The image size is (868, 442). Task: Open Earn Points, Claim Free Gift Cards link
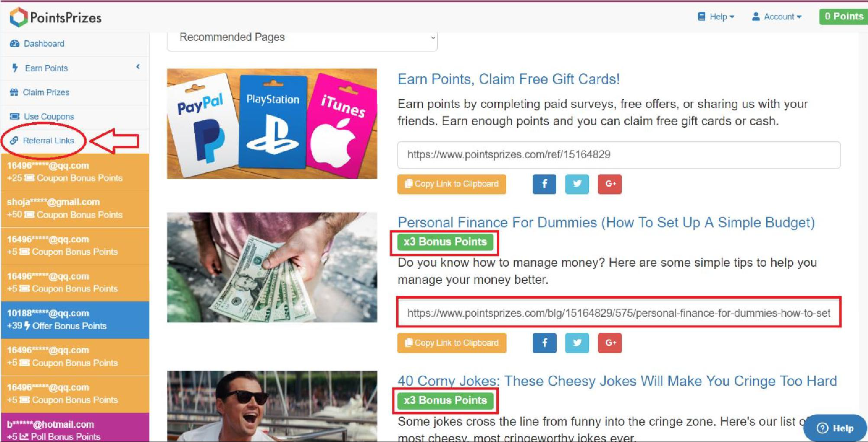click(x=508, y=79)
